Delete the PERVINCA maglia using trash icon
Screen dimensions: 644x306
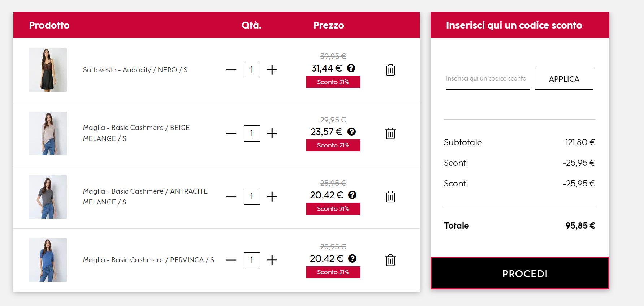(390, 260)
